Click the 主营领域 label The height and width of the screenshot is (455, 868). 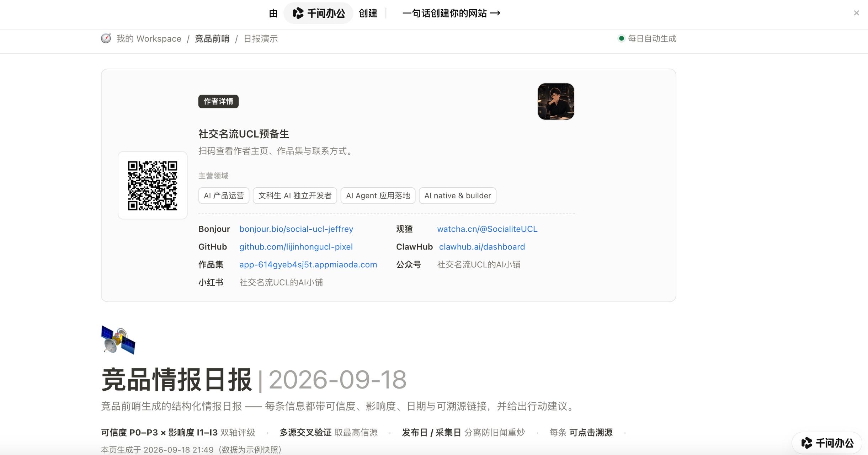pyautogui.click(x=213, y=176)
